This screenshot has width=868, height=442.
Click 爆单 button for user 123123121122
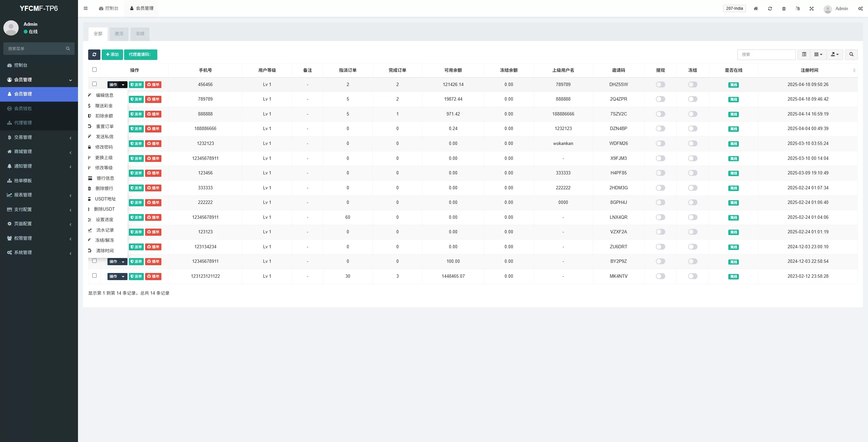pyautogui.click(x=153, y=276)
